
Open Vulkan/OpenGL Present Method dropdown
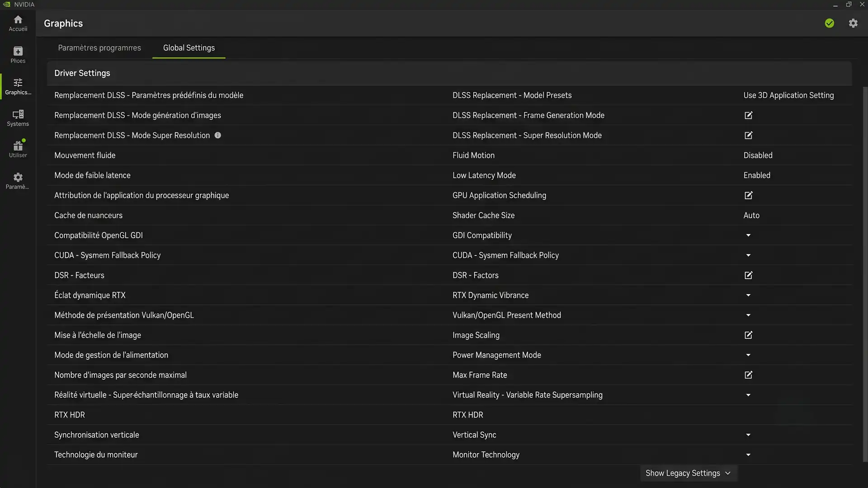click(748, 315)
